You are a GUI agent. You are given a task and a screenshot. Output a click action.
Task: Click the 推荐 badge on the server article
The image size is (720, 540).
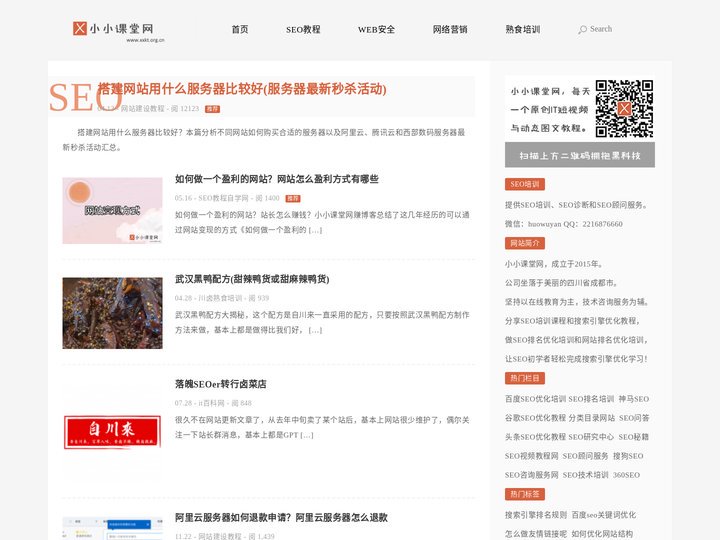212,109
